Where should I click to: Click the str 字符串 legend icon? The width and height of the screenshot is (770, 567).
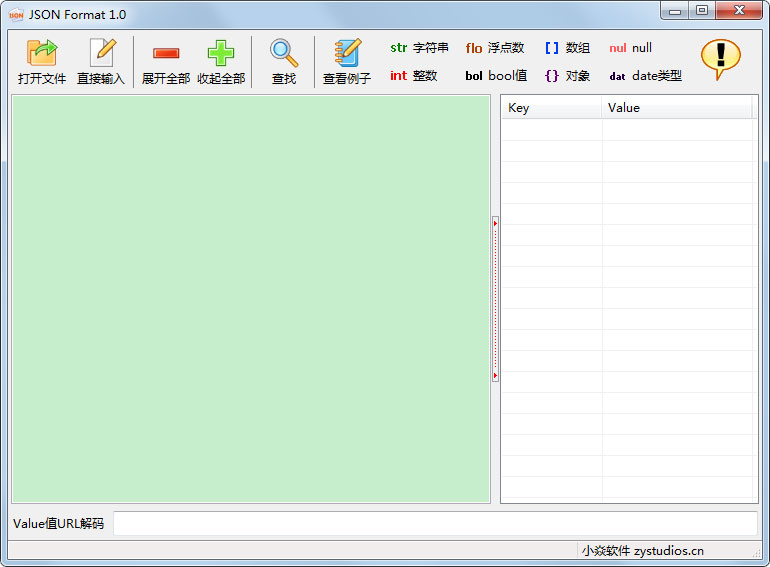[398, 48]
